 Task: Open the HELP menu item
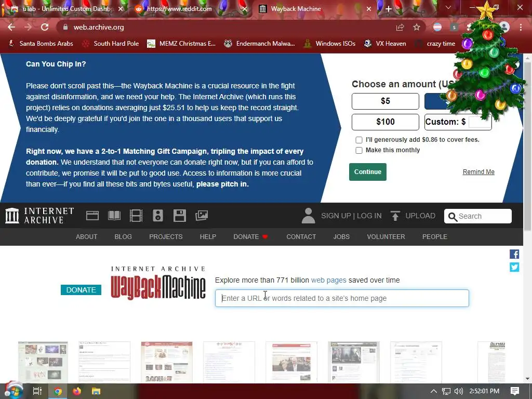(208, 236)
